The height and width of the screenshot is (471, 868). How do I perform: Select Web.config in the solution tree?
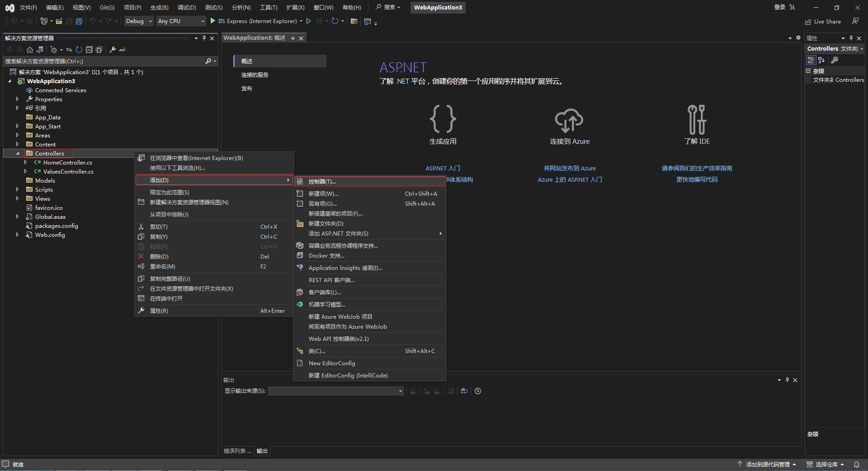pyautogui.click(x=50, y=235)
